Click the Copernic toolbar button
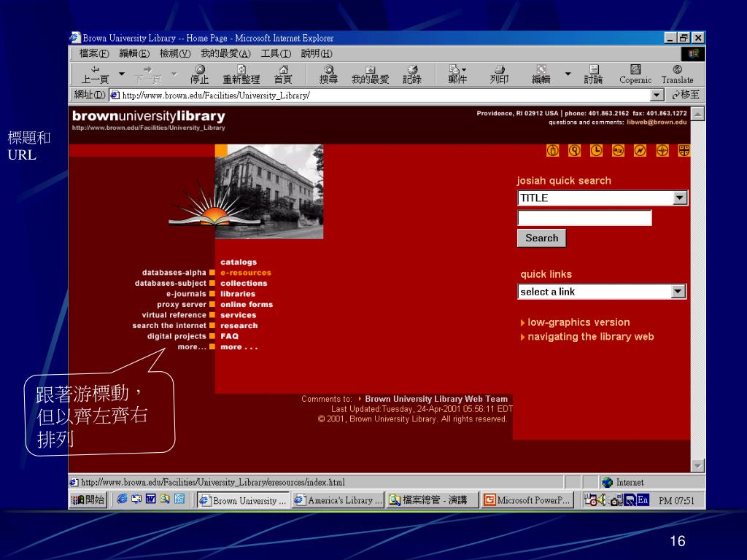This screenshot has height=560, width=747. [635, 75]
